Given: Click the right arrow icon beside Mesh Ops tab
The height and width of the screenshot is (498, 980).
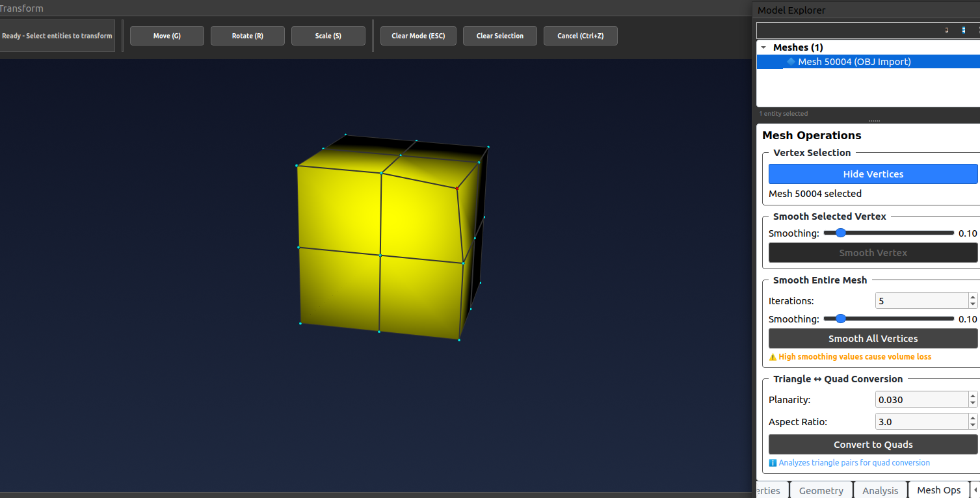Looking at the screenshot, I should tap(975, 490).
